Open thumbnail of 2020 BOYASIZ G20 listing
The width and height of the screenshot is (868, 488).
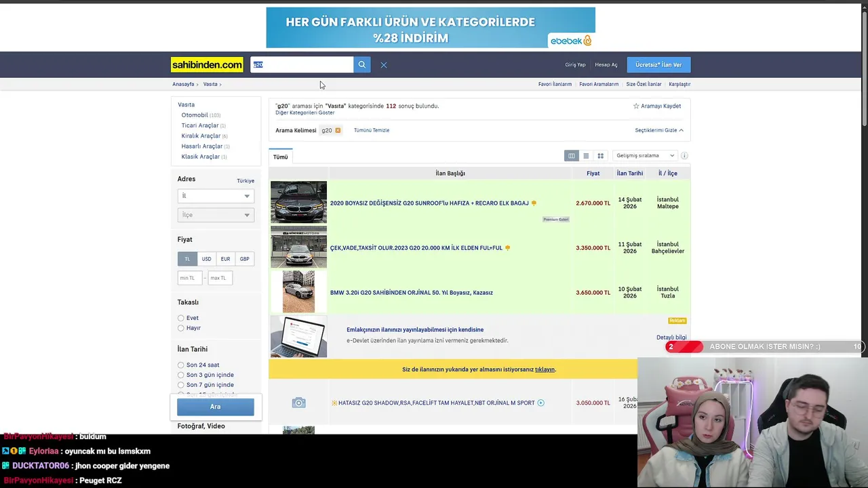click(x=298, y=202)
